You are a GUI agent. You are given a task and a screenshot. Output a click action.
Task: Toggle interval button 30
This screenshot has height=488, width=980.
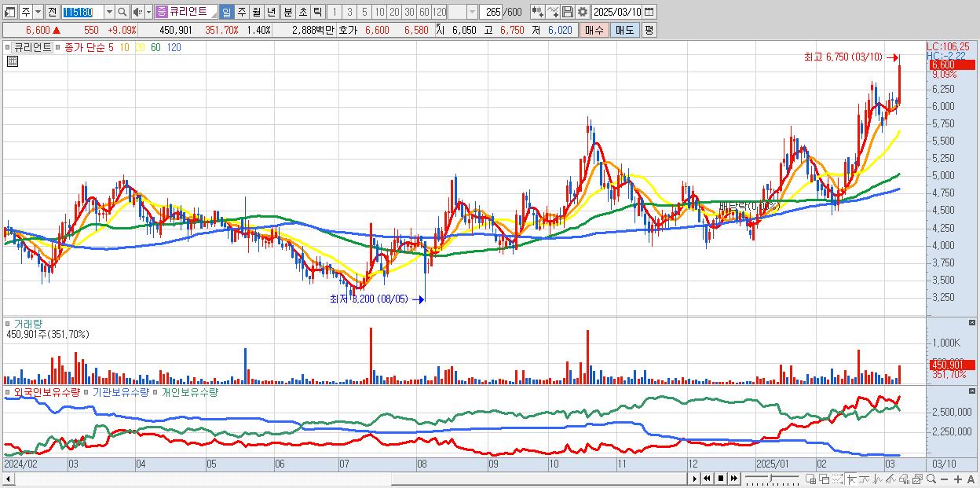tap(409, 12)
